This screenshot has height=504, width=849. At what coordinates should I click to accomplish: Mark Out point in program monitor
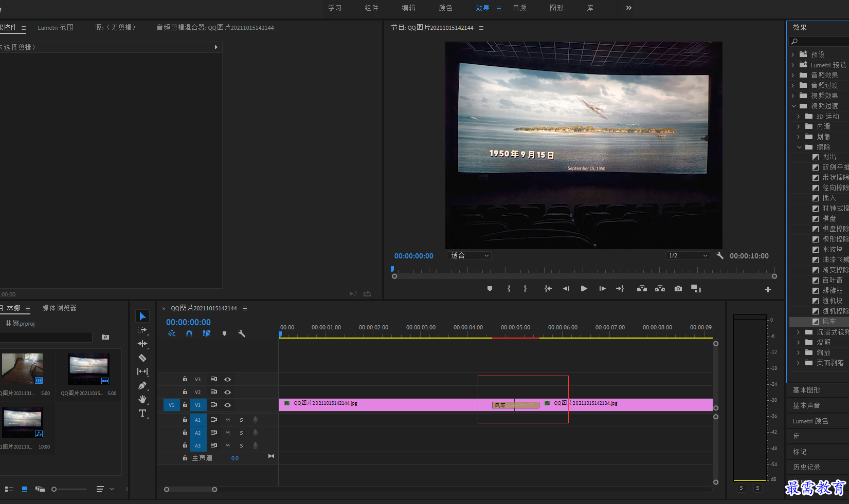(x=525, y=289)
